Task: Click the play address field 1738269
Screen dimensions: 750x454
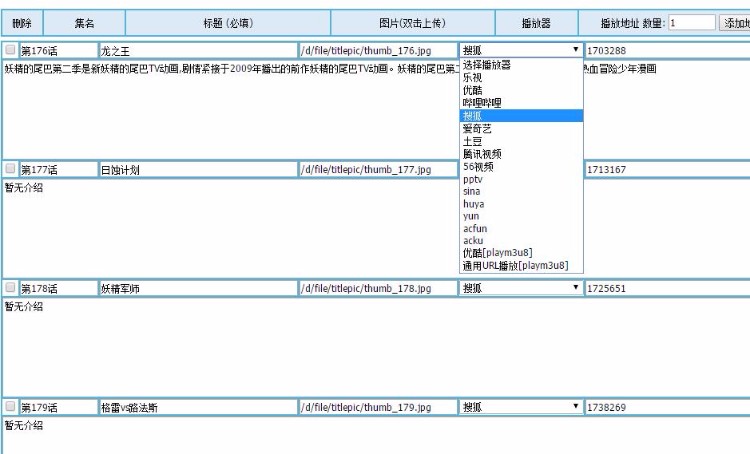Action: pos(668,408)
